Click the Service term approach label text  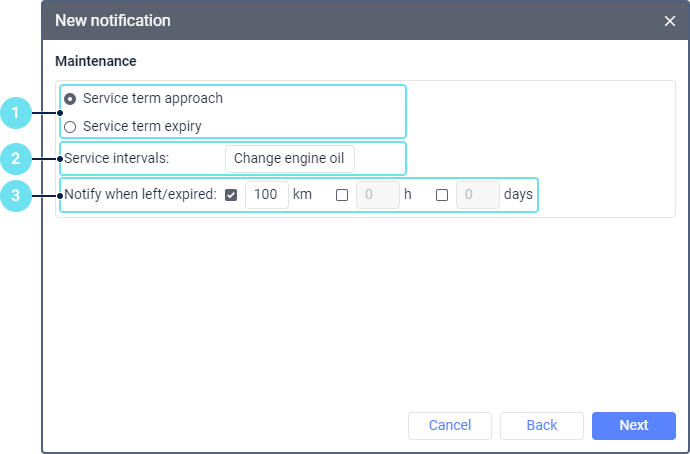tap(153, 99)
